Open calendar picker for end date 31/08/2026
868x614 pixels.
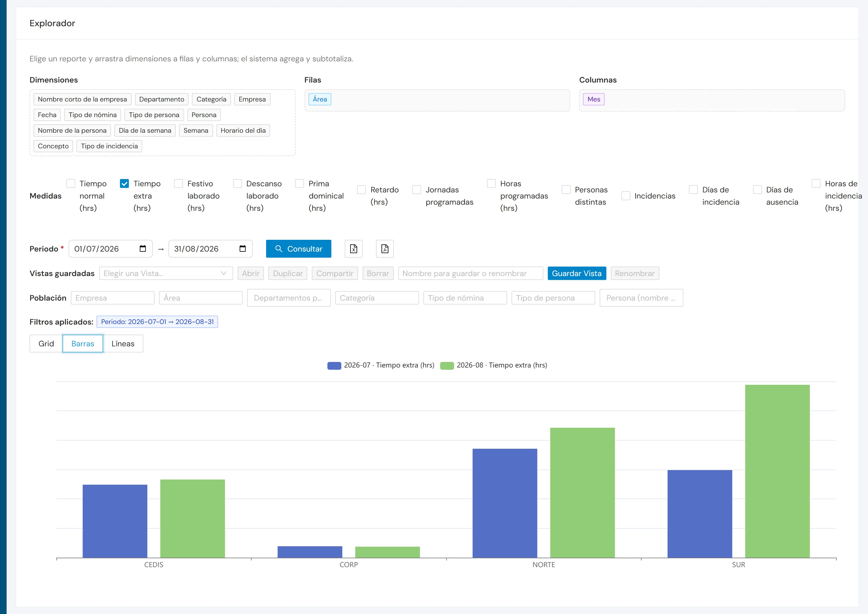242,249
